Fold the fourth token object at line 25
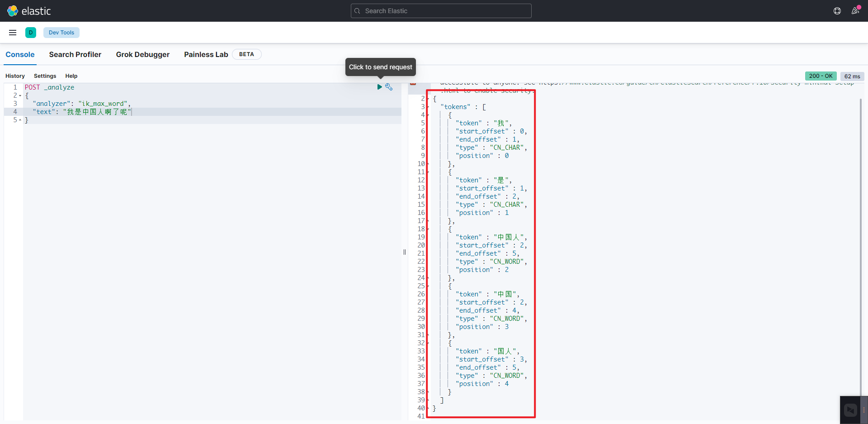 click(428, 286)
